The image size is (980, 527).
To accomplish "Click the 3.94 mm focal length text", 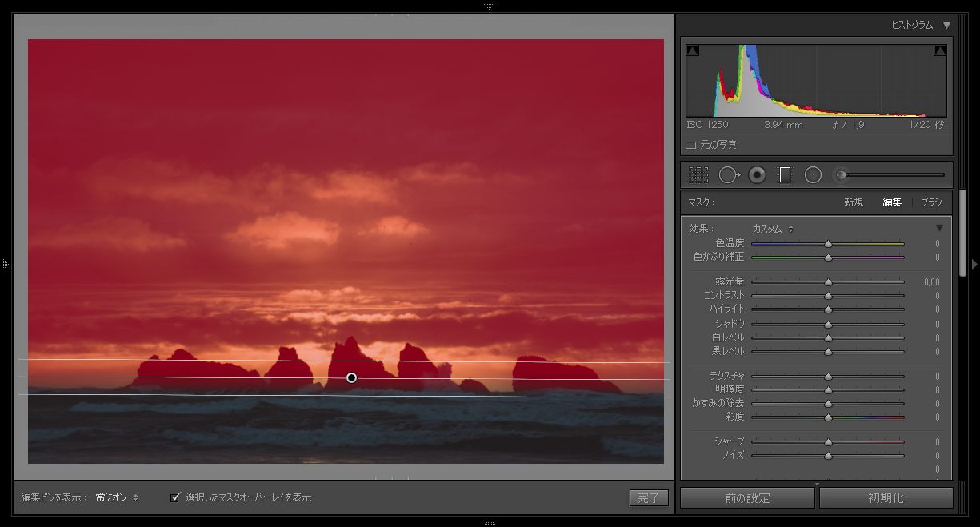I will [x=783, y=126].
